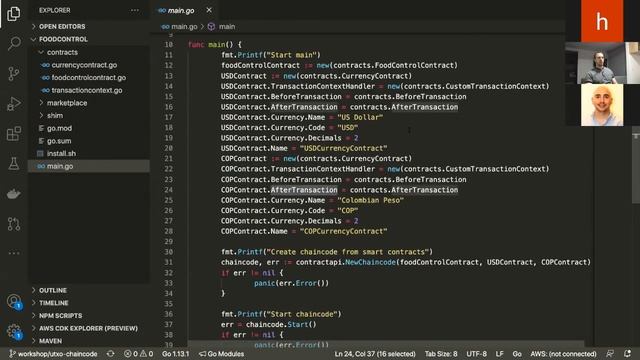Change the LF end-of-line sequence
This screenshot has height=360, width=640.
[x=499, y=354]
